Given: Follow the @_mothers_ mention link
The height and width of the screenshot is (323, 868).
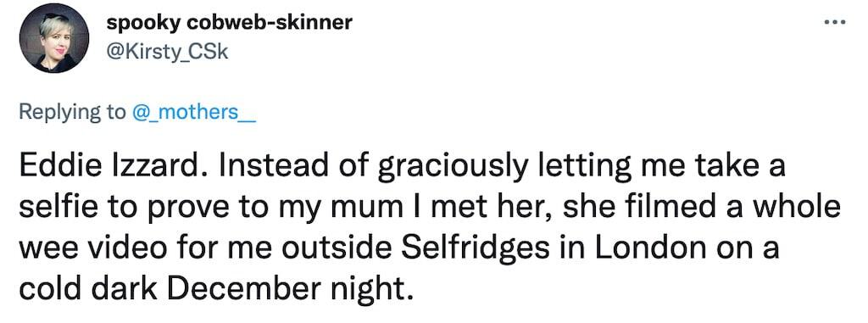Looking at the screenshot, I should 193,113.
